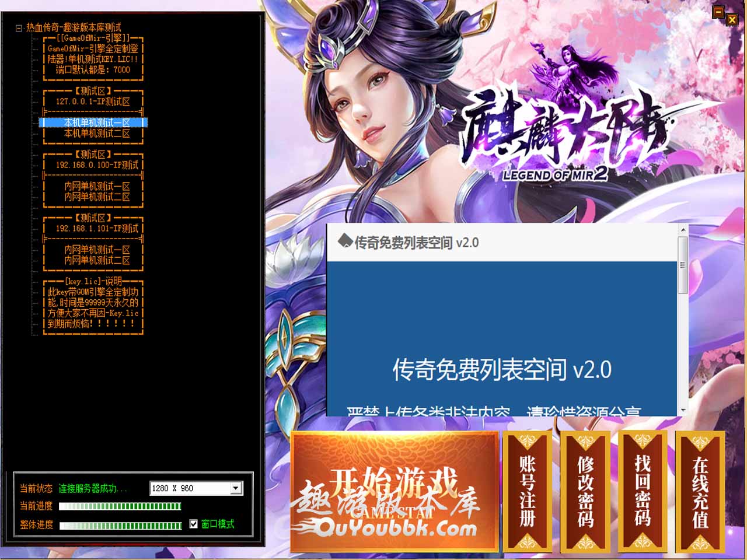Select 内网单机测试二区 under 192.168.0.100 group

[93, 197]
